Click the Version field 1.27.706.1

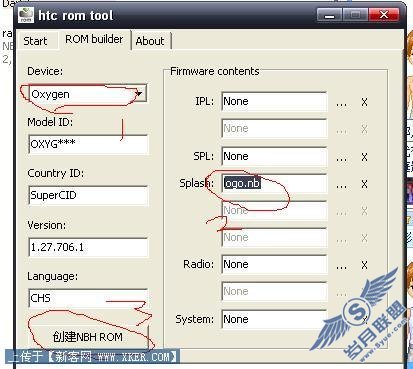pyautogui.click(x=88, y=247)
